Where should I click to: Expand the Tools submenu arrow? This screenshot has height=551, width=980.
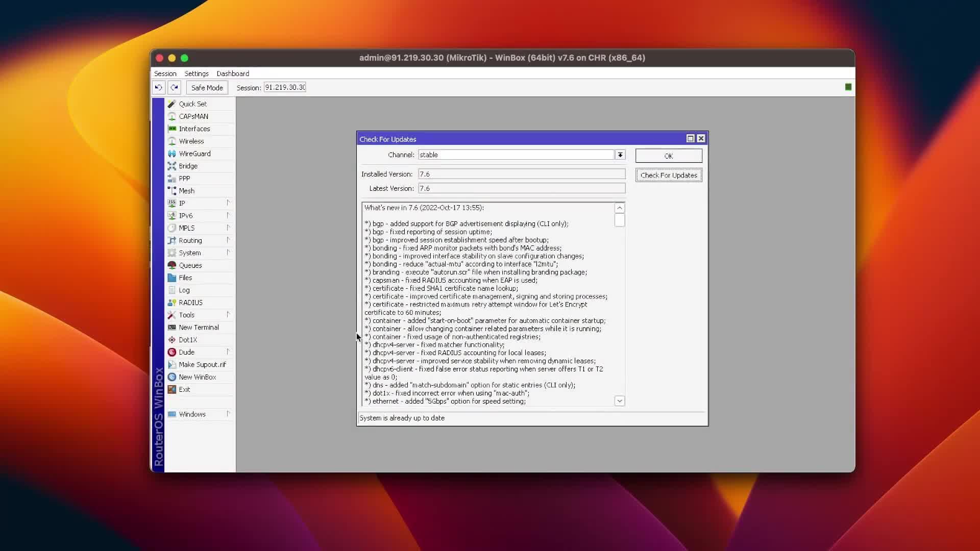(228, 314)
